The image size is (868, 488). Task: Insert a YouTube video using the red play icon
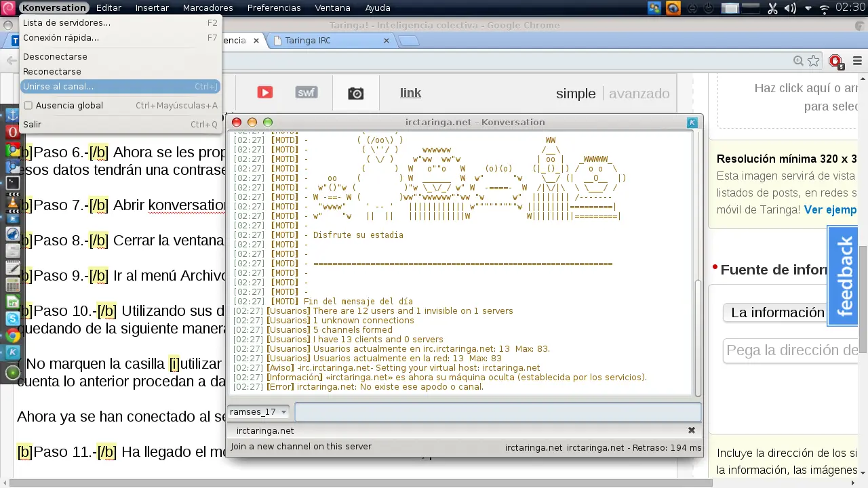264,93
